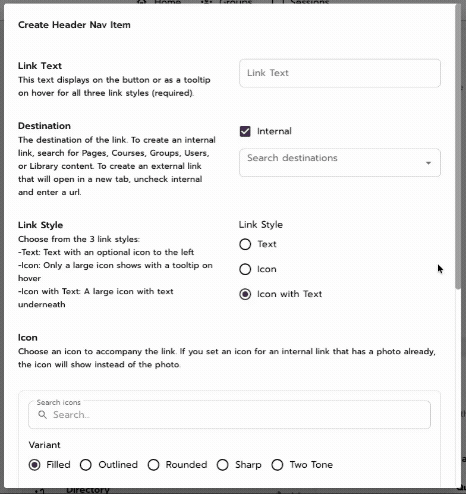The image size is (466, 494).
Task: Select the Icon link style
Action: click(245, 269)
